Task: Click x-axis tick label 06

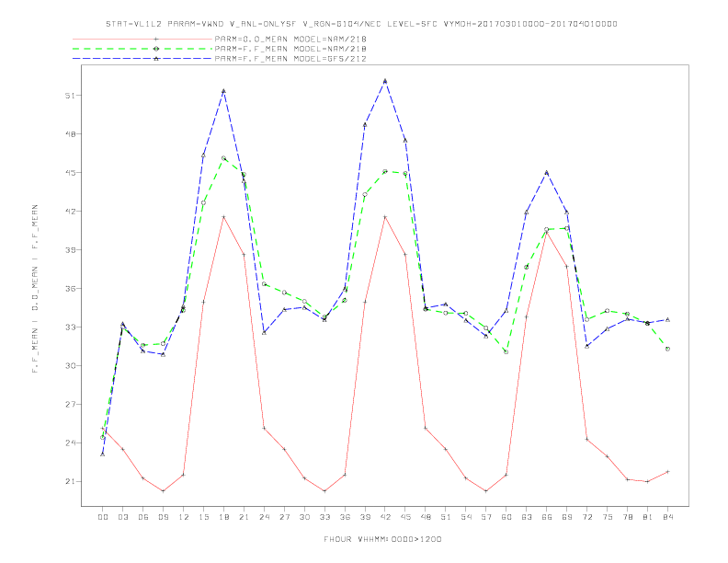Action: click(x=143, y=517)
